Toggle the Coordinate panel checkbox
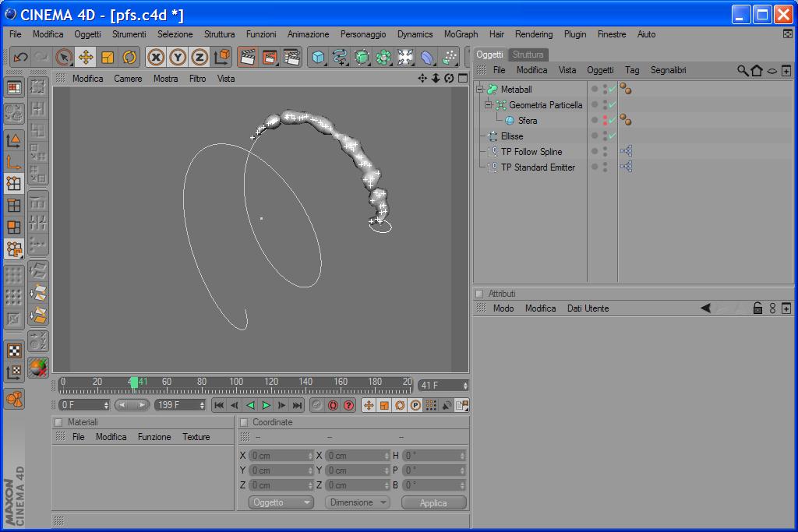 pyautogui.click(x=244, y=422)
